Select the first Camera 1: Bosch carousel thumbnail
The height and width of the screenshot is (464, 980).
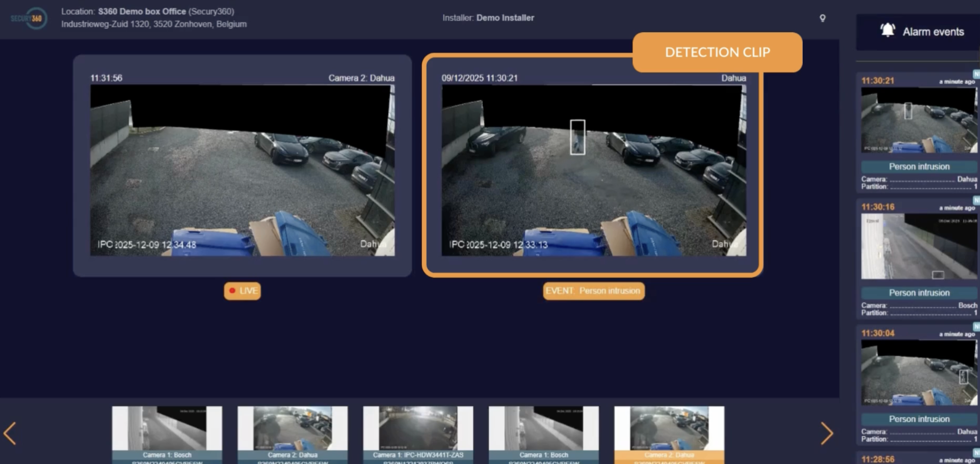[x=167, y=435]
